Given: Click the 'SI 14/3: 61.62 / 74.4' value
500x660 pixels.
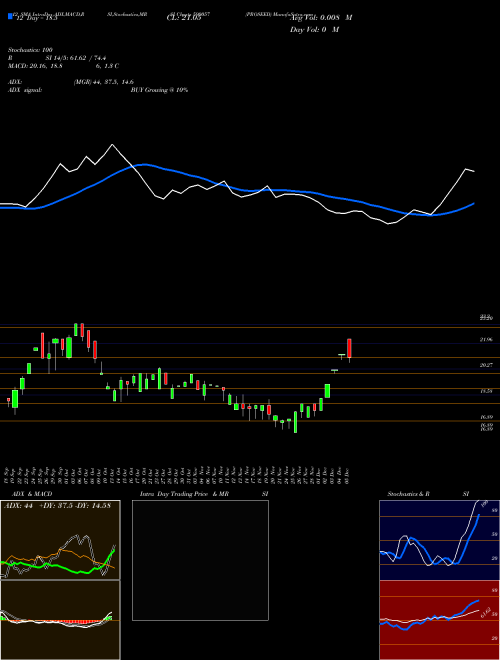Looking at the screenshot, I should 76,58.
